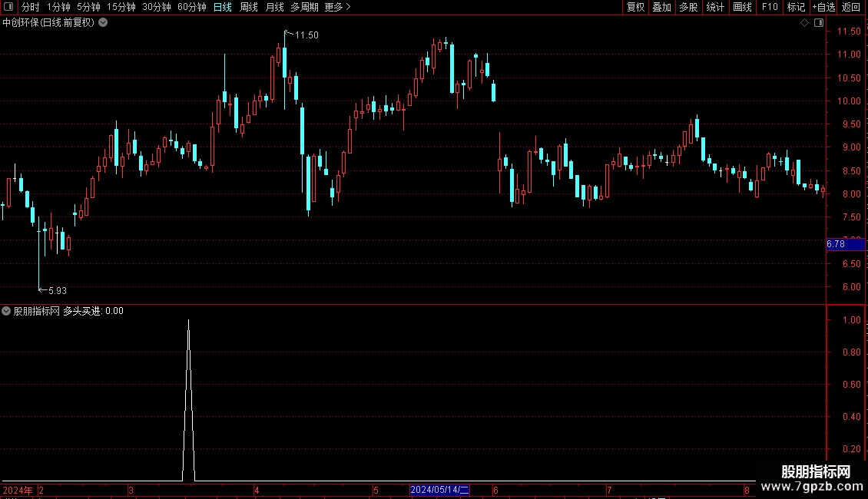This screenshot has height=499, width=868.
Task: Click the 5.93 low price marker
Action: [x=58, y=290]
